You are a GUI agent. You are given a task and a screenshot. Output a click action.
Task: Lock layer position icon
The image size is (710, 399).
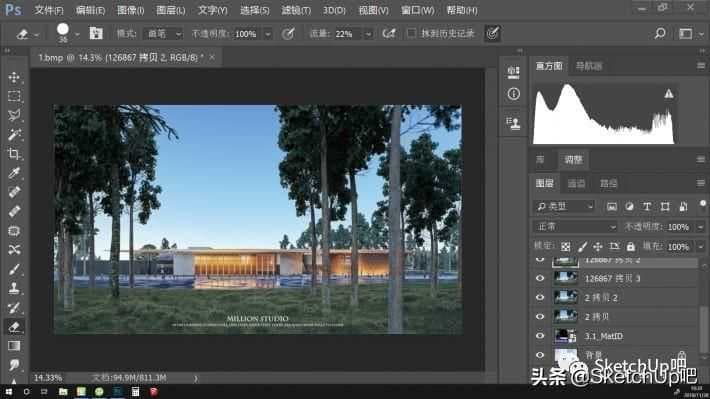598,246
